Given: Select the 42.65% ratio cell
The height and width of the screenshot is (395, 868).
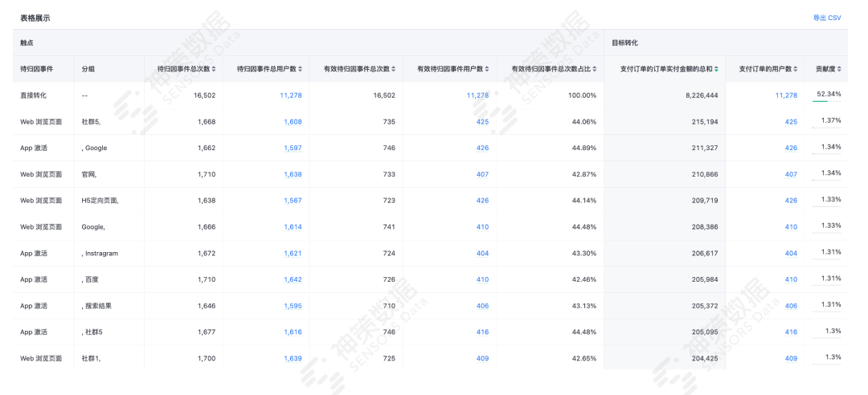Looking at the screenshot, I should pyautogui.click(x=551, y=358).
